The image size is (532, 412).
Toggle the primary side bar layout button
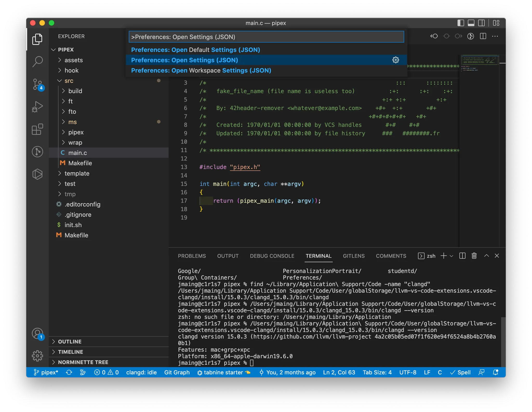point(461,23)
